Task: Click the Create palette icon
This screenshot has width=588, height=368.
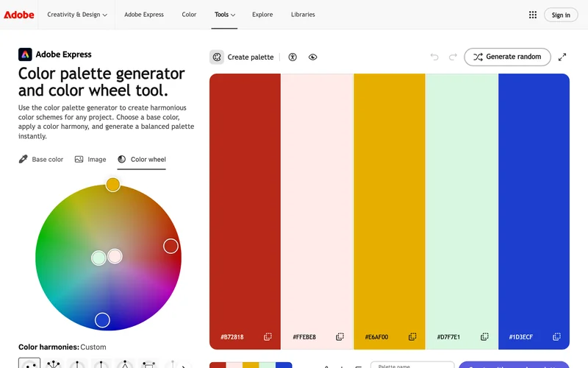Action: coord(217,57)
